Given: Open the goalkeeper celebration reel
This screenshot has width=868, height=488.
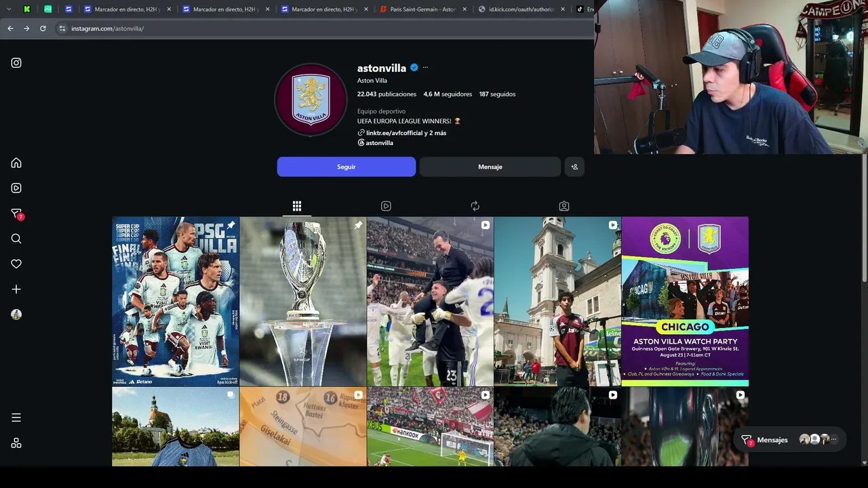Looking at the screenshot, I should (431, 302).
